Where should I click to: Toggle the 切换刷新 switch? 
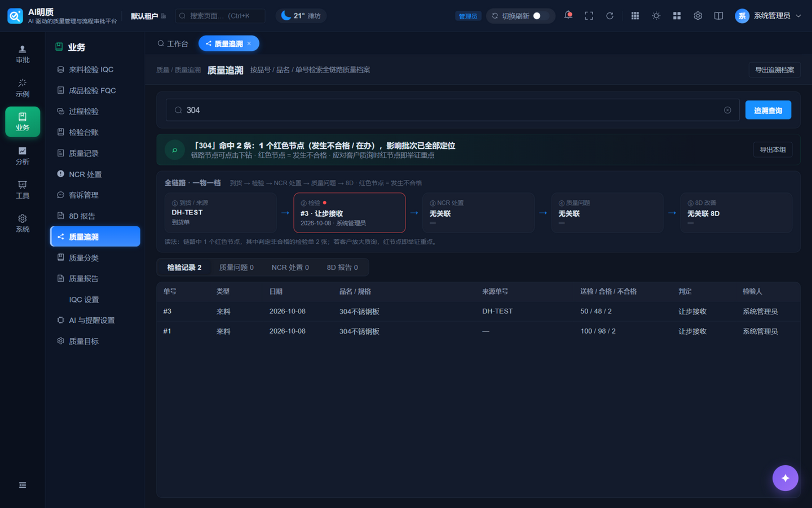point(540,16)
